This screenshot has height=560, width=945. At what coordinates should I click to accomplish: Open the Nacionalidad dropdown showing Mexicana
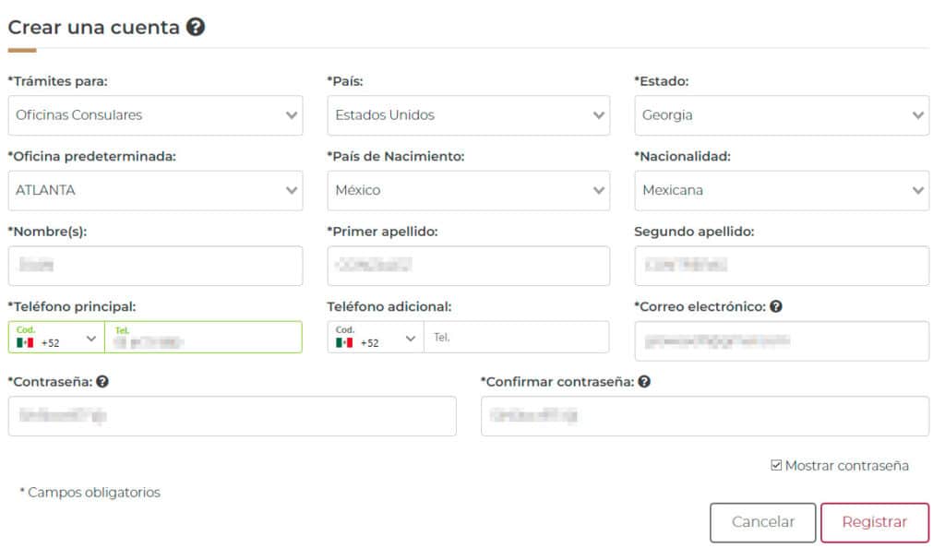click(781, 190)
